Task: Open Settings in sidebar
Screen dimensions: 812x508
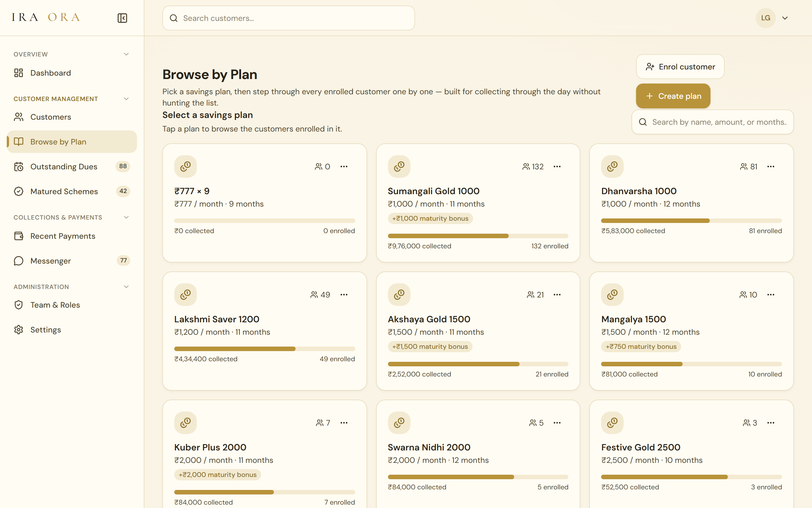Action: point(72,330)
